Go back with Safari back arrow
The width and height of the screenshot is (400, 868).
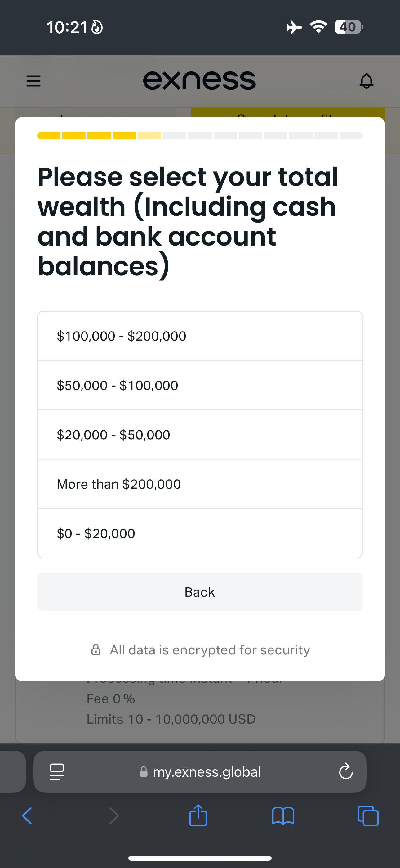[27, 816]
